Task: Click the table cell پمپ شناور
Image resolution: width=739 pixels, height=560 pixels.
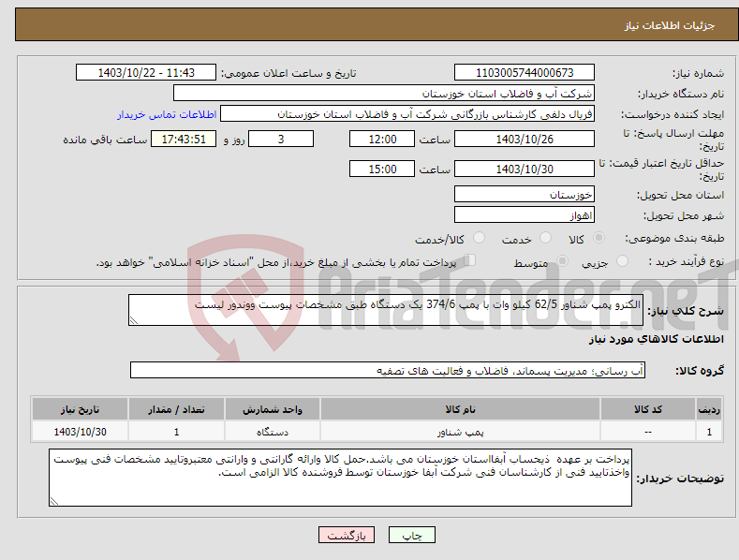Action: point(460,432)
